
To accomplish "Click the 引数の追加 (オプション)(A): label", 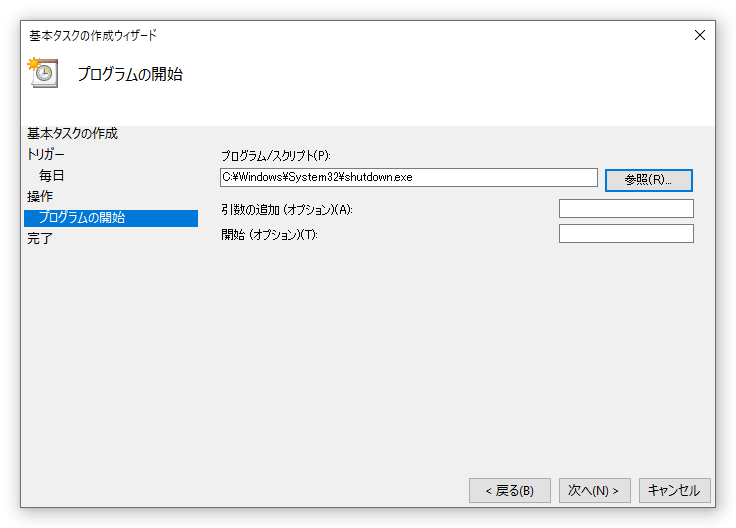I will [287, 209].
